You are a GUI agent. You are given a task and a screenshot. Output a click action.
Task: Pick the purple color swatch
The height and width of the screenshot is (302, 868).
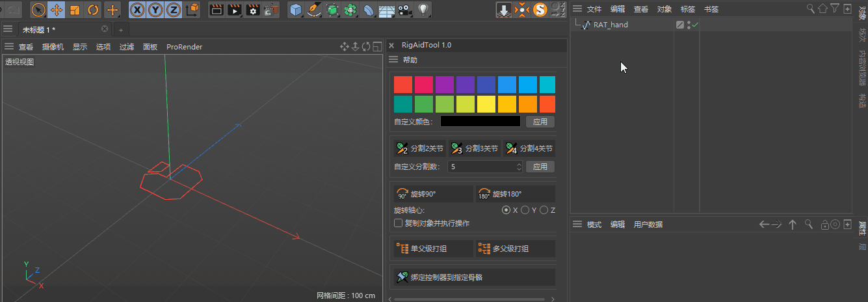click(445, 85)
